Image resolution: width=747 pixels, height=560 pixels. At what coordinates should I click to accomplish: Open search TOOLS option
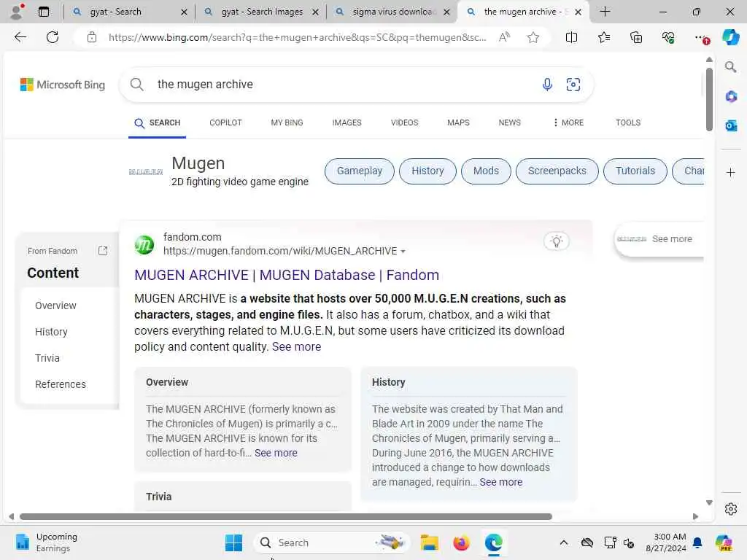pos(628,122)
